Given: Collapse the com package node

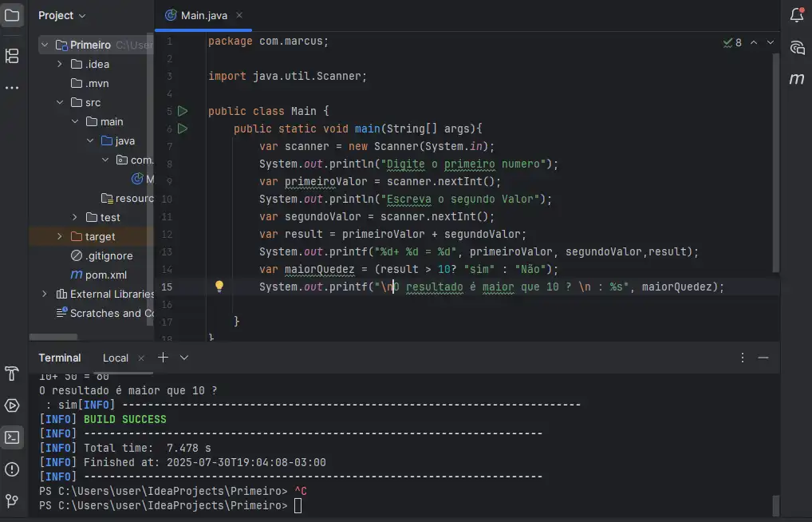Looking at the screenshot, I should coord(105,160).
